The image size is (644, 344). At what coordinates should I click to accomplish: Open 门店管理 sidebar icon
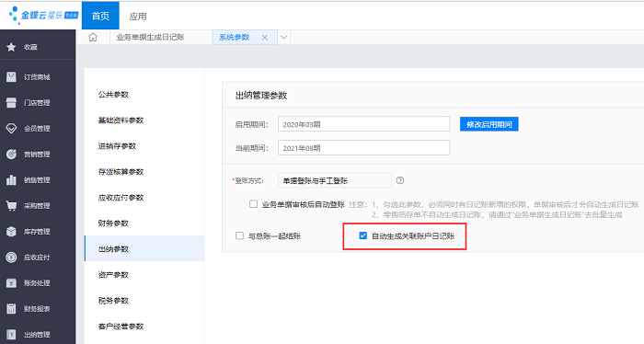(11, 103)
